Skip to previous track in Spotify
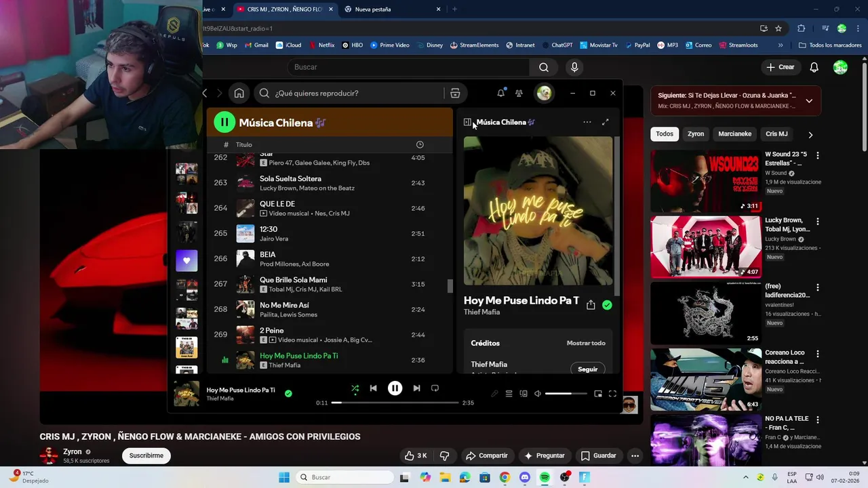The image size is (868, 488). [x=373, y=388]
